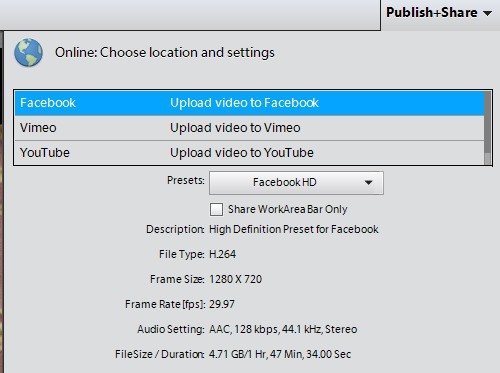Click the Publish+Share arrow icon
Viewport: 500px width, 373px height.
(x=487, y=13)
